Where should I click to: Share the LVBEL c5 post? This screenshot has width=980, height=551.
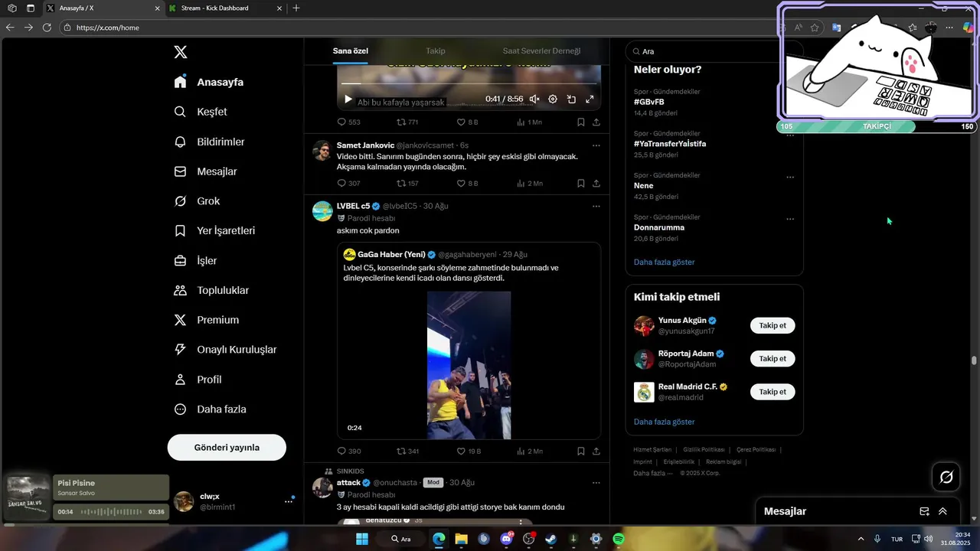(596, 452)
